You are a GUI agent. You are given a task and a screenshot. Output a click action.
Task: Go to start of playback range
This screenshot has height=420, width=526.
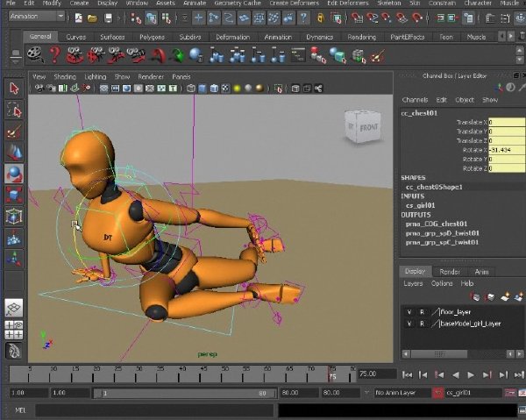(408, 374)
